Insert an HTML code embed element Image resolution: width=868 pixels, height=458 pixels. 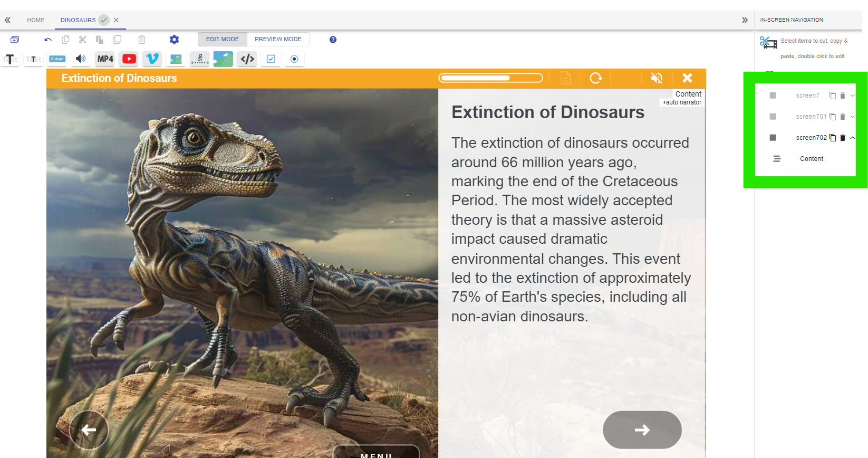click(247, 59)
